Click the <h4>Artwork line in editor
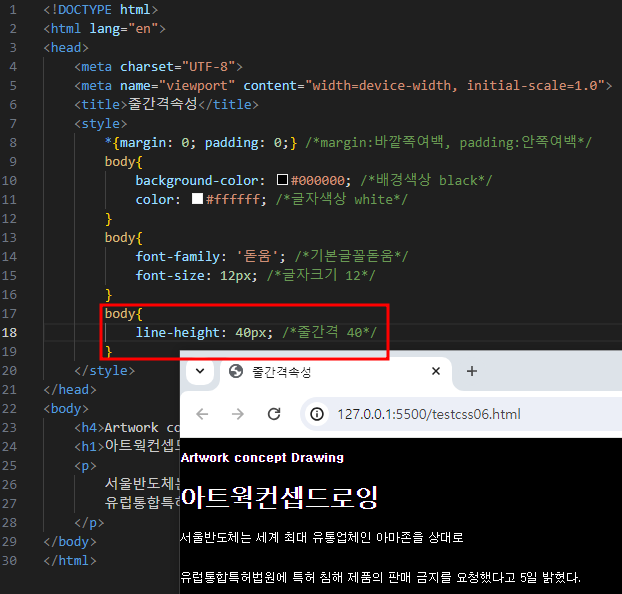 [x=127, y=428]
